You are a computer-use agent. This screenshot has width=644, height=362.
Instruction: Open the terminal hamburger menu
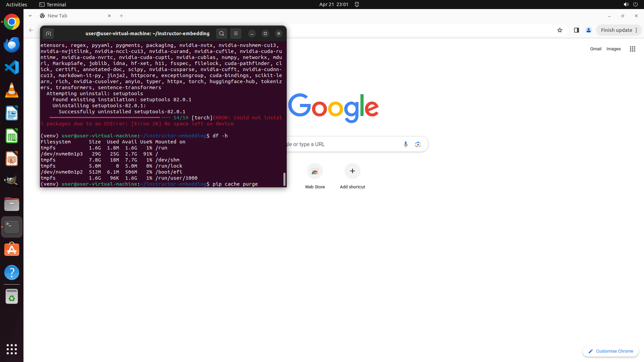[x=236, y=34]
